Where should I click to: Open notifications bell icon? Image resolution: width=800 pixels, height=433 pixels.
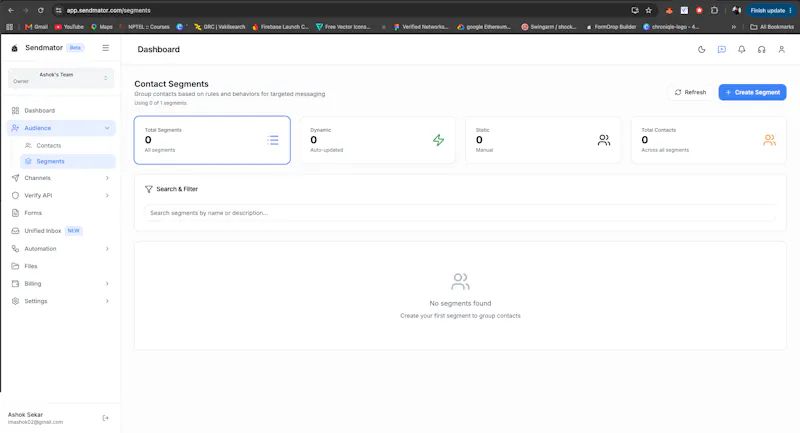point(741,49)
